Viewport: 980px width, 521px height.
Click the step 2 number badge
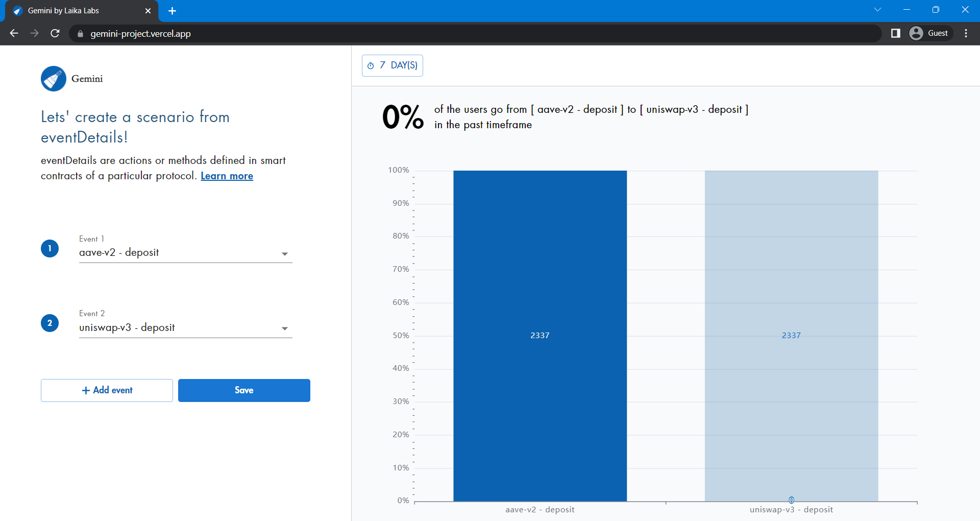50,323
